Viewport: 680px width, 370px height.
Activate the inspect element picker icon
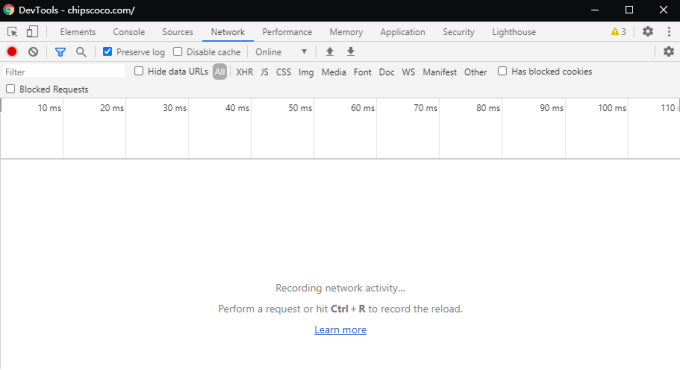tap(12, 32)
